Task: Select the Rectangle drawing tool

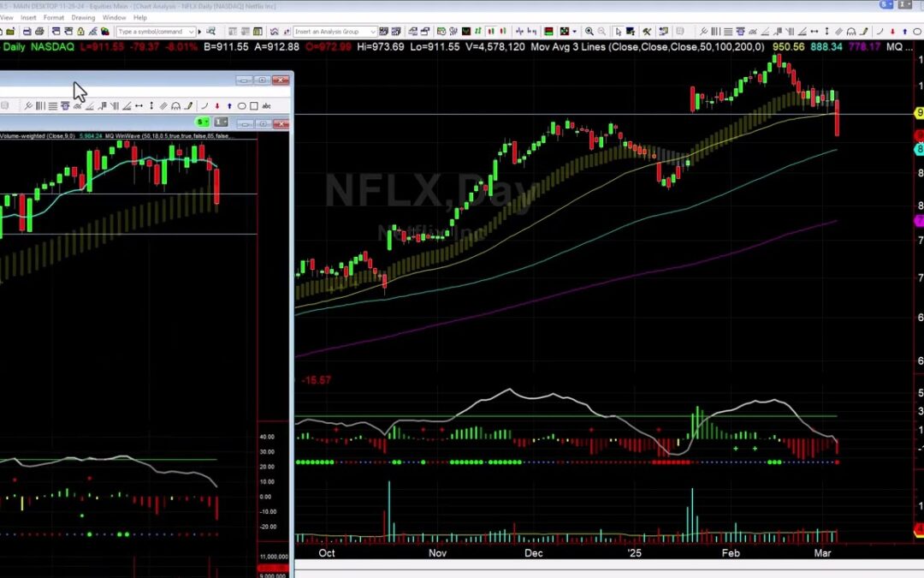Action: [254, 105]
